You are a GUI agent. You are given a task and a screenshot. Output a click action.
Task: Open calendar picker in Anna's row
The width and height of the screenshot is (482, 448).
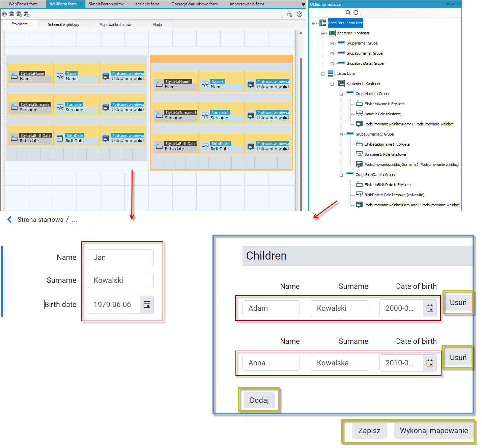[x=430, y=363]
